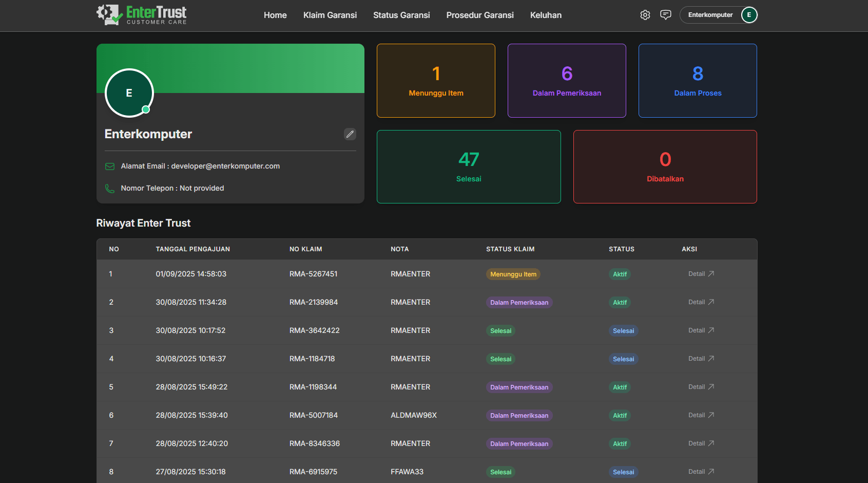Click the Riwayat Enter Trust heading
868x483 pixels.
pyautogui.click(x=143, y=223)
